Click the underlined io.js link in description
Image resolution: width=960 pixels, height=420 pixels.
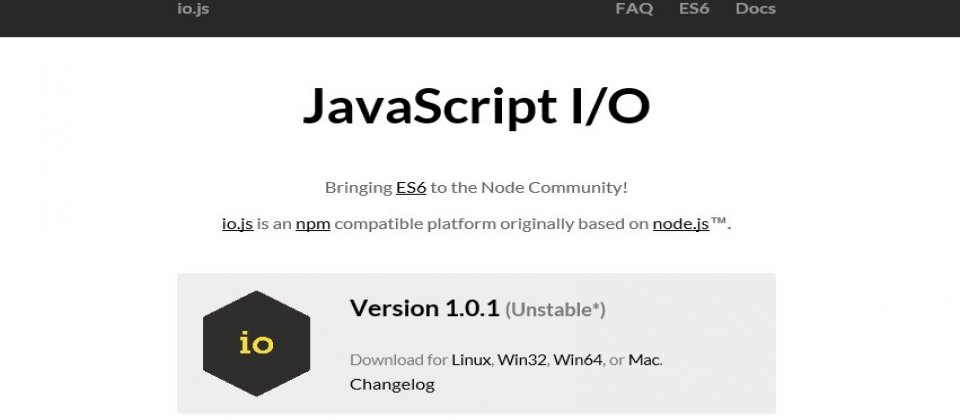click(238, 224)
